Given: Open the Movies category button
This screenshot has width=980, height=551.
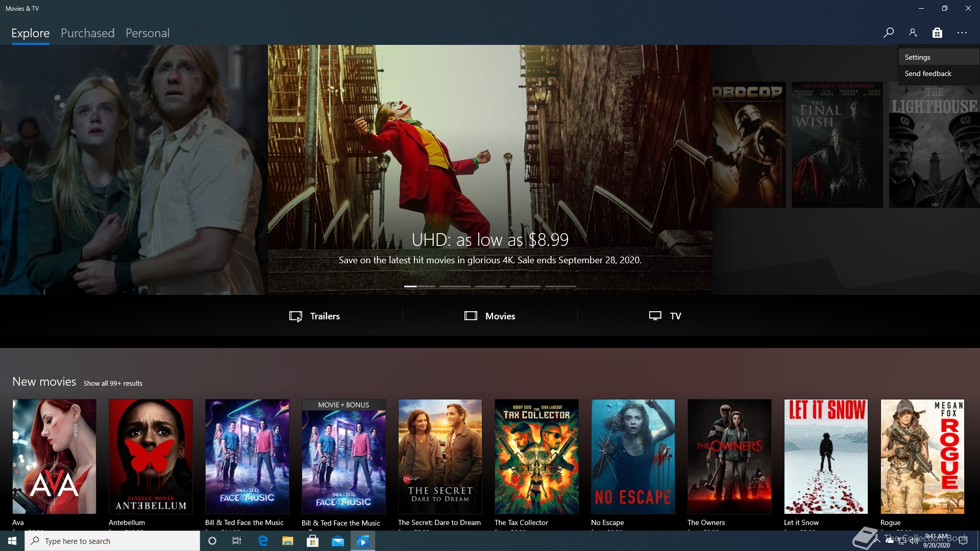Looking at the screenshot, I should (x=489, y=316).
